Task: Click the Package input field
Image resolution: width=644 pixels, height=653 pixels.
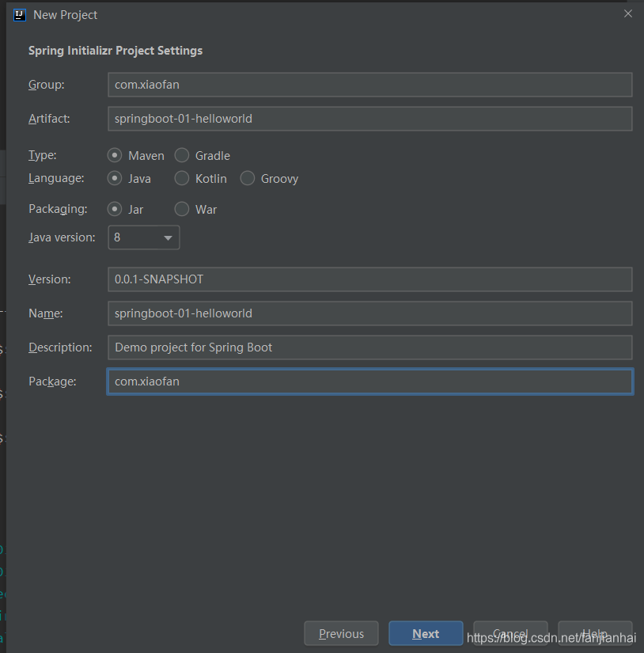Action: coord(370,382)
